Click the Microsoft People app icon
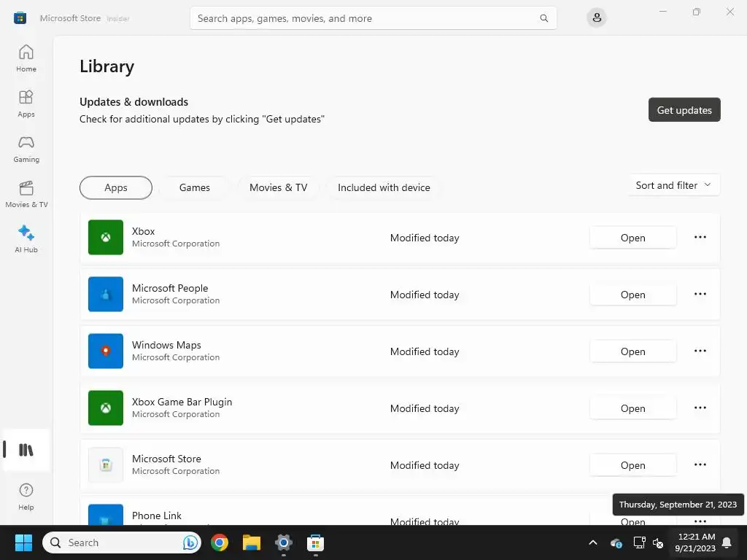 coord(106,295)
